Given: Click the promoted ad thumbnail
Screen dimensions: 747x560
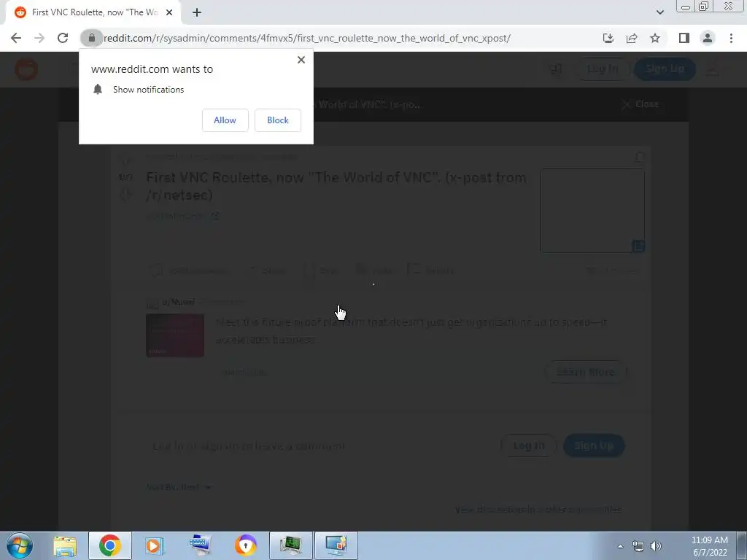Looking at the screenshot, I should (x=175, y=335).
